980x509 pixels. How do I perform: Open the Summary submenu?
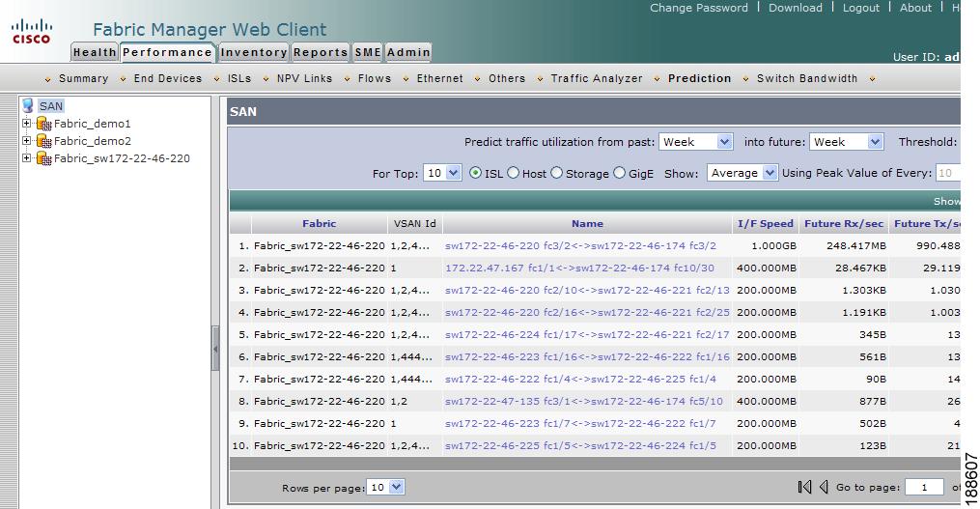pyautogui.click(x=83, y=78)
